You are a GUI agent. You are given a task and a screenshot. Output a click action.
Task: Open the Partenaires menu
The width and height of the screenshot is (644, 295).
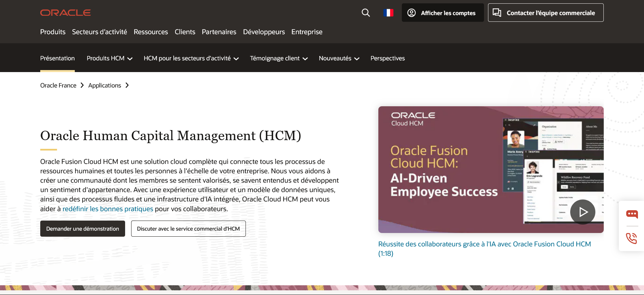point(219,32)
